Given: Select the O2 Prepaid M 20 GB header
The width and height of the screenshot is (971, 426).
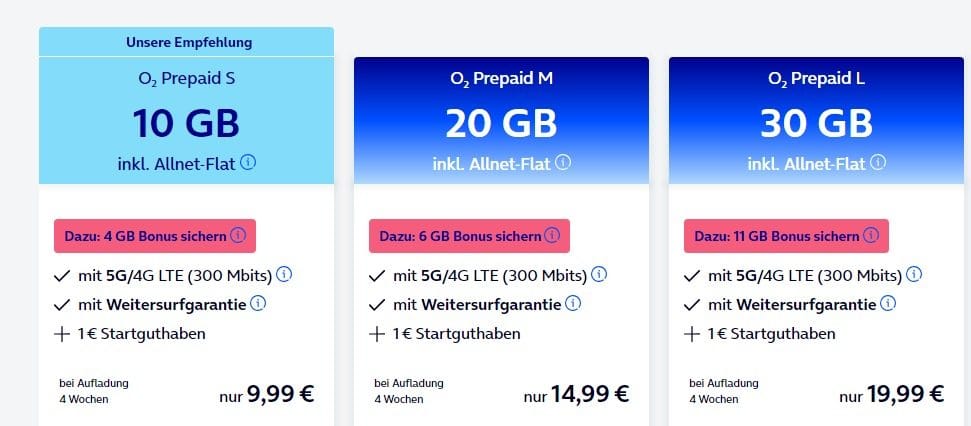Looking at the screenshot, I should (x=502, y=120).
